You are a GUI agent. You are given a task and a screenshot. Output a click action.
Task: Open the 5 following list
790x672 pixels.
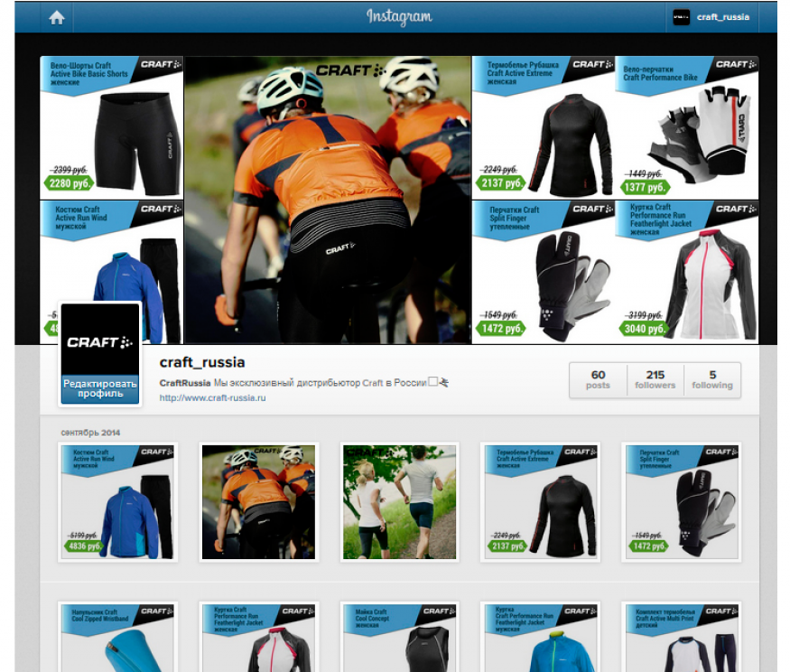coord(712,379)
